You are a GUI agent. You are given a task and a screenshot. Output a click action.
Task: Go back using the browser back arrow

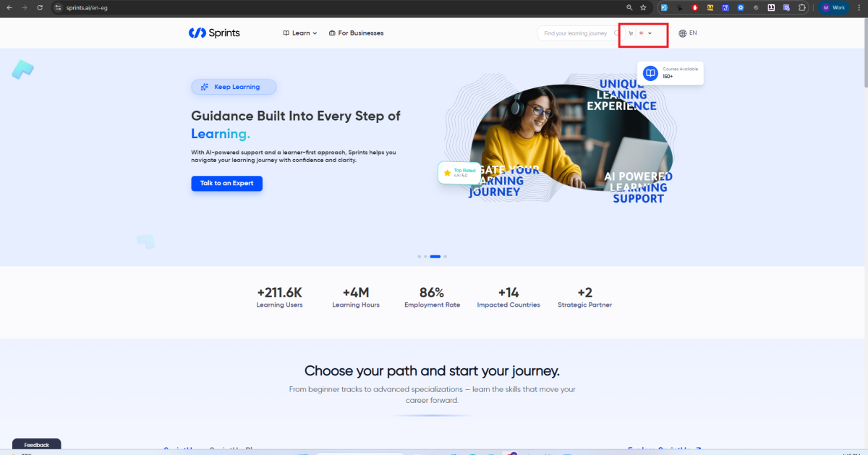9,7
